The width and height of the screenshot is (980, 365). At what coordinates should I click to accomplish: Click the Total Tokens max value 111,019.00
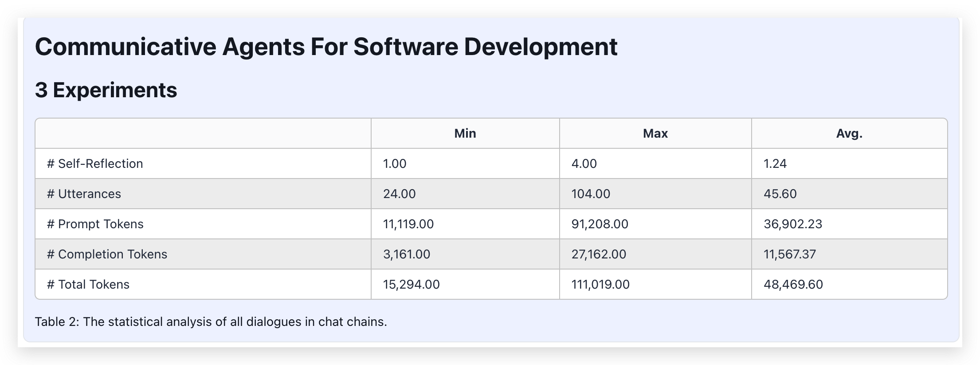pos(600,284)
